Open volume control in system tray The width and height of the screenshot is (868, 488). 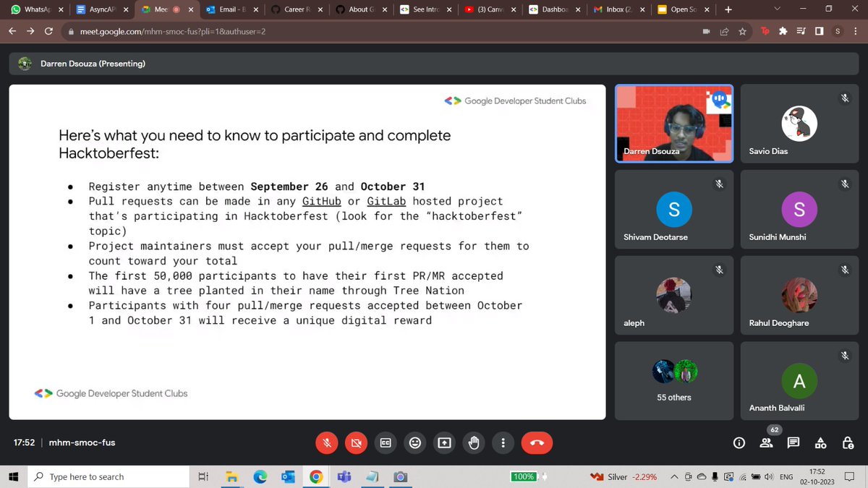[x=770, y=477]
